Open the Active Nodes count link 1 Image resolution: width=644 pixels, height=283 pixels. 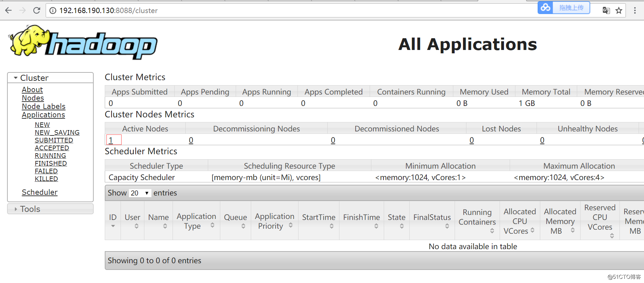(111, 140)
